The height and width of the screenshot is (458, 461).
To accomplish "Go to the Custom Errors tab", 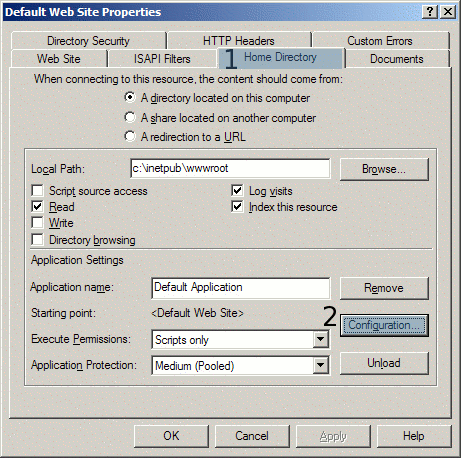I will click(380, 41).
